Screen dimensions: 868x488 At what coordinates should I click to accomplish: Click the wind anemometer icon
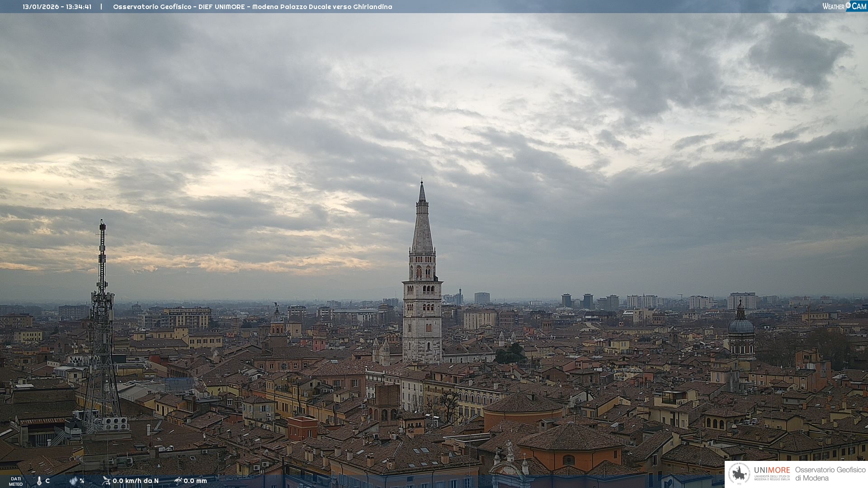tap(106, 481)
